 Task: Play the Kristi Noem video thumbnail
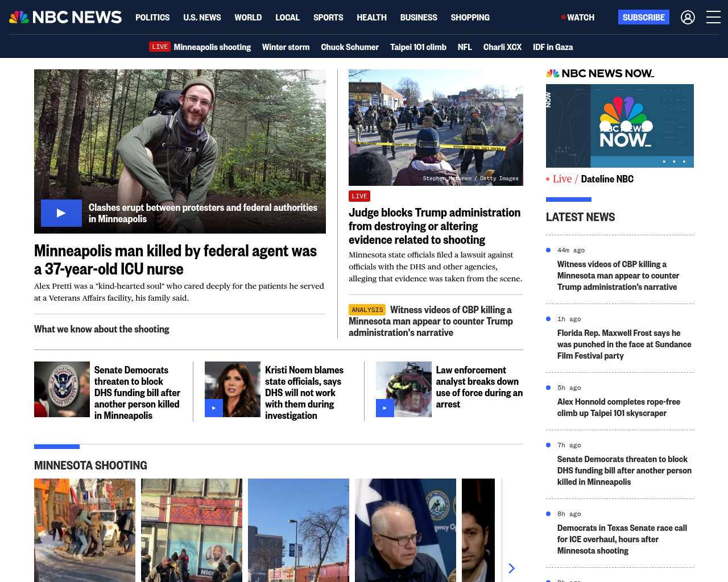click(214, 408)
